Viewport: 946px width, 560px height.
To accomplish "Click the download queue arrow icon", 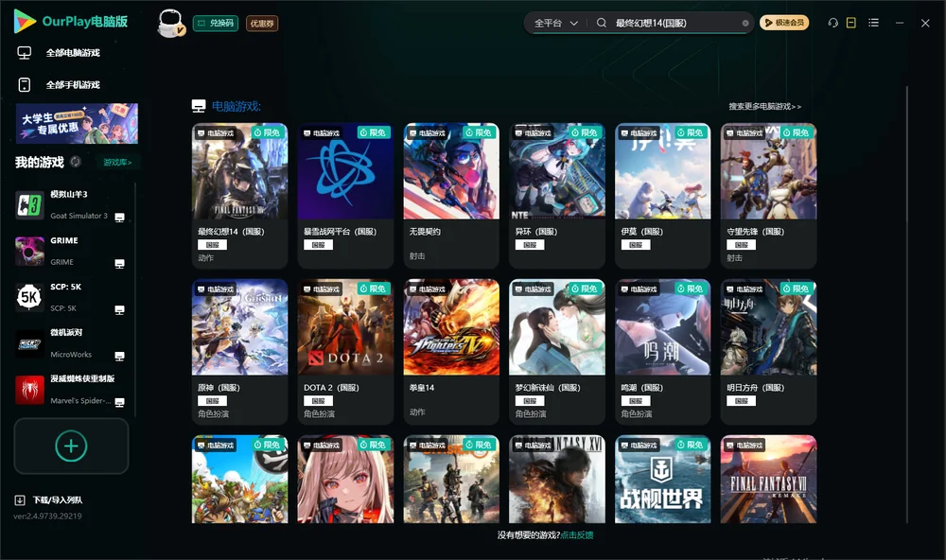I will pyautogui.click(x=20, y=499).
